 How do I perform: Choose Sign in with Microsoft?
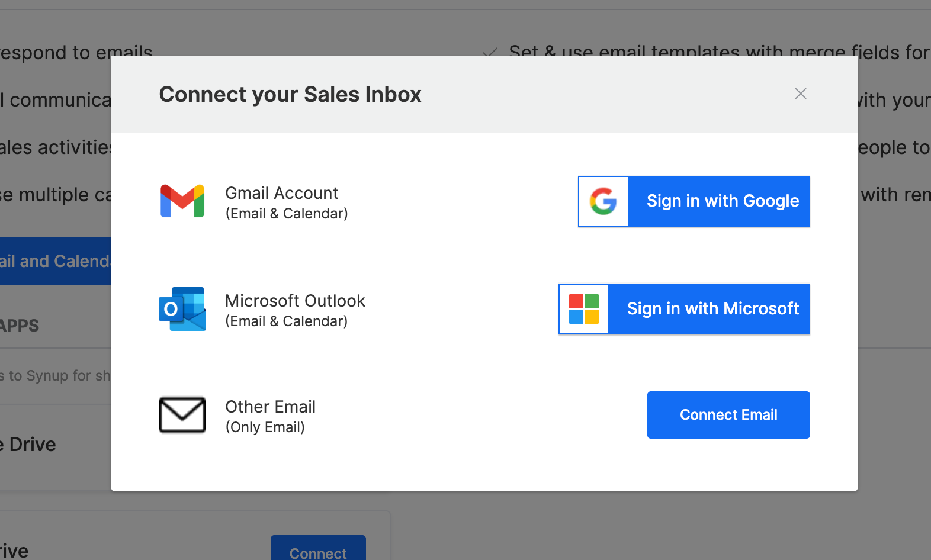click(x=685, y=309)
